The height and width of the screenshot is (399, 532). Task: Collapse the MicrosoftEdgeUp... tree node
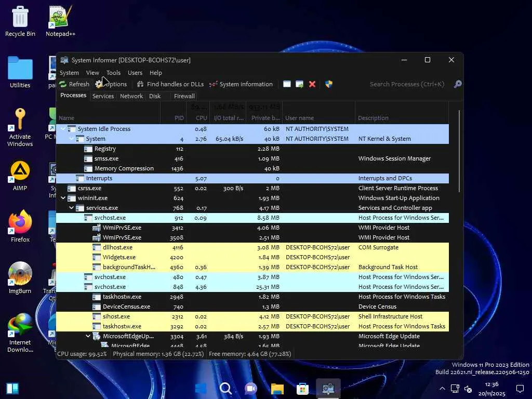88,336
